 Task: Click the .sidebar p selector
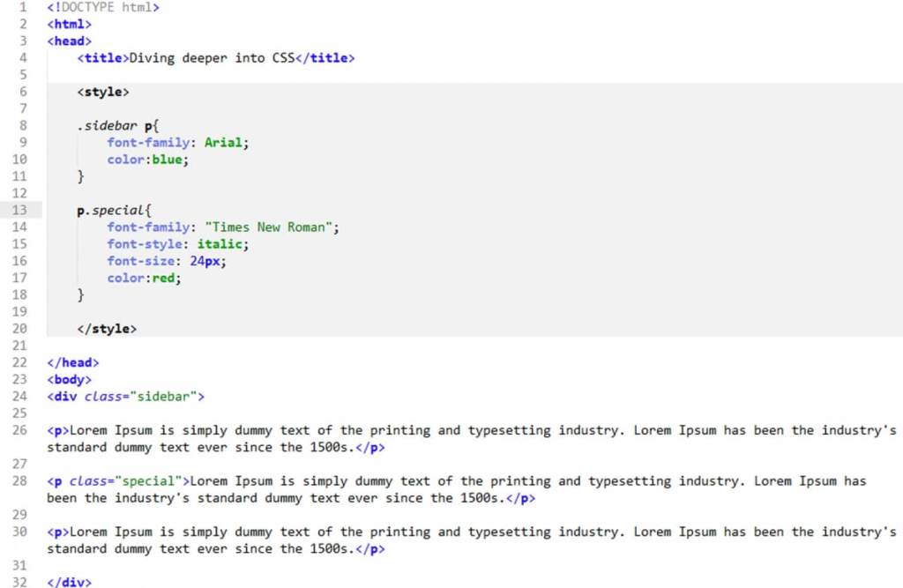click(113, 126)
